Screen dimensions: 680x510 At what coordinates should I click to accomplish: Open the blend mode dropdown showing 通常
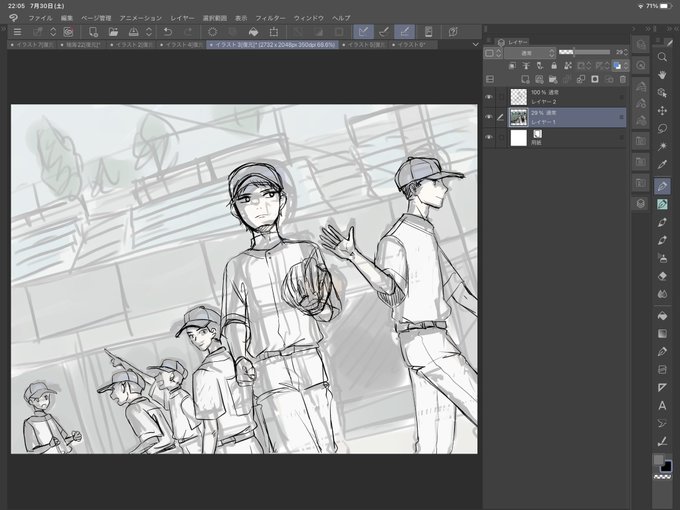tap(530, 53)
